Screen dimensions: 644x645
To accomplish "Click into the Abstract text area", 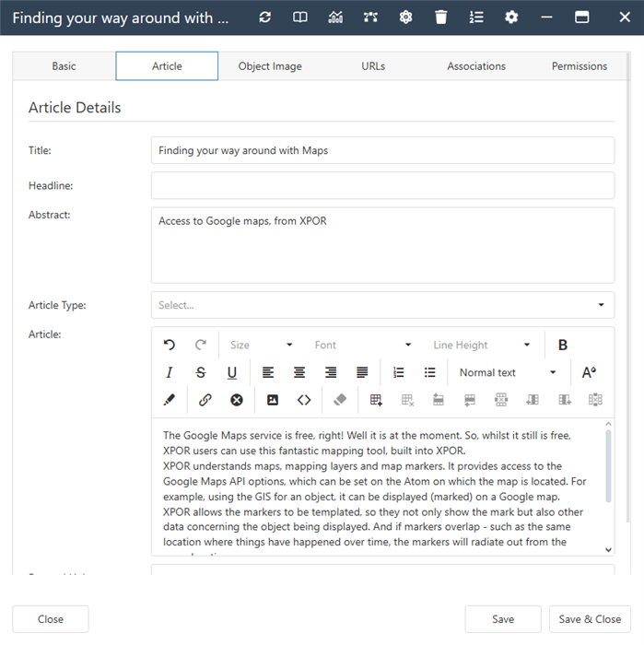I will [x=383, y=245].
